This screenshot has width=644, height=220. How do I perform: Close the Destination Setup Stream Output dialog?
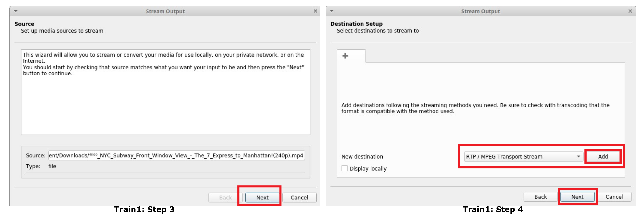630,11
